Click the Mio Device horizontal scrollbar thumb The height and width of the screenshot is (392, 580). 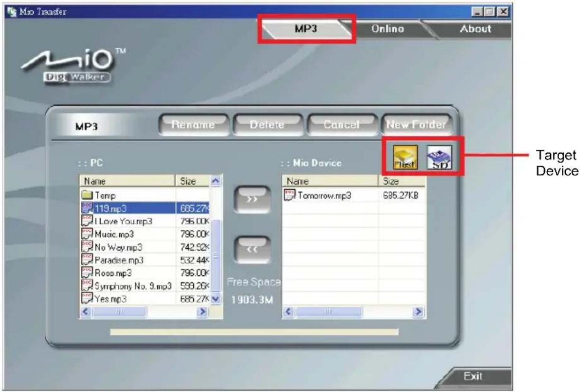tap(328, 312)
